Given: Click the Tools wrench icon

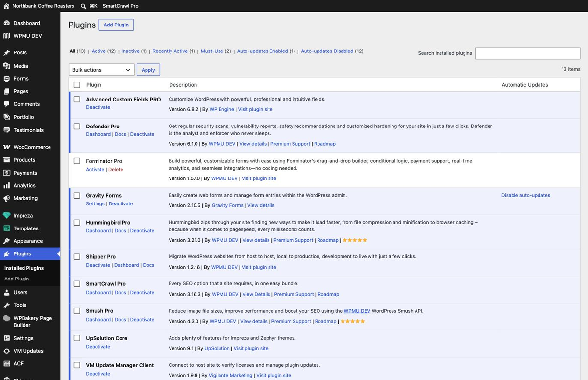Looking at the screenshot, I should pyautogui.click(x=6, y=305).
